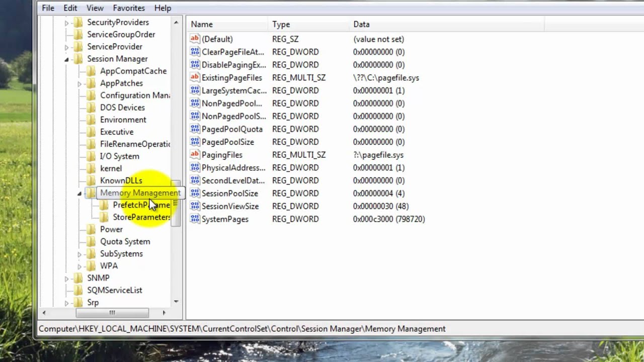Click the tree pane scroll down arrow
This screenshot has height=362, width=644.
176,302
